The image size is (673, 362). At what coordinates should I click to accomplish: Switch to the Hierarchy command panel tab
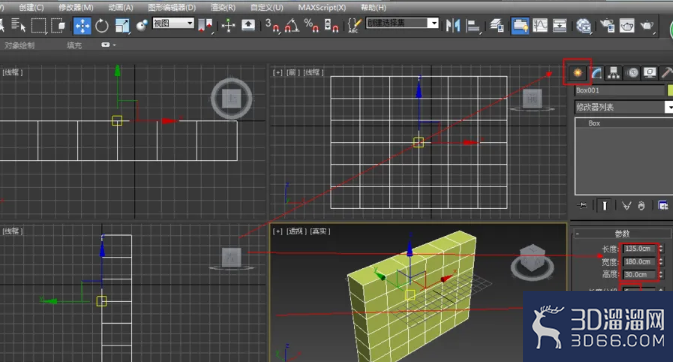pyautogui.click(x=614, y=73)
